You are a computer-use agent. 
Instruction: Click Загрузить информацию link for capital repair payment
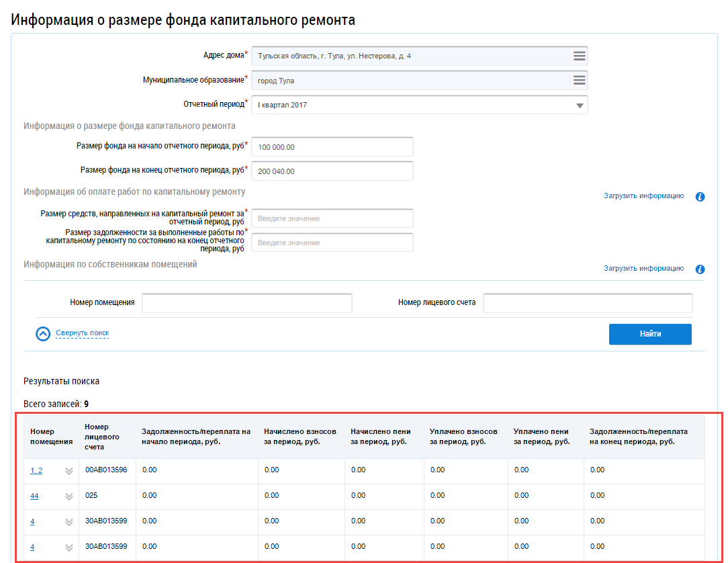click(x=643, y=196)
